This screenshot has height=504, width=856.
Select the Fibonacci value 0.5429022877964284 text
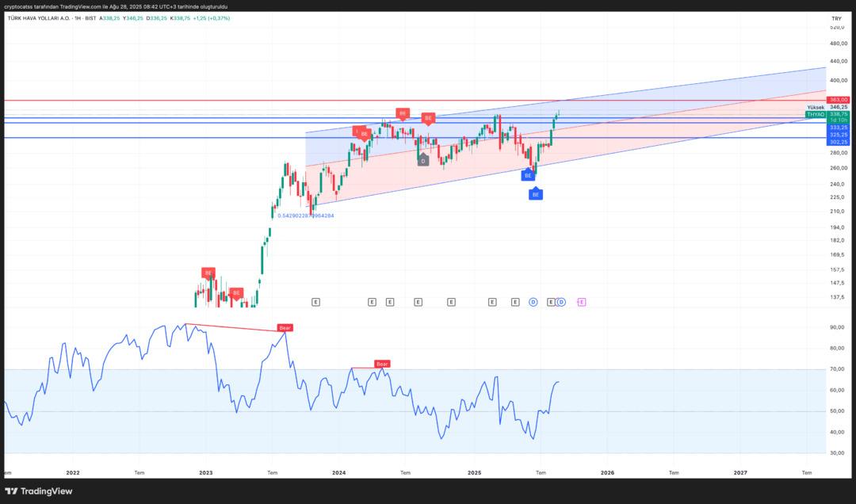pyautogui.click(x=306, y=216)
